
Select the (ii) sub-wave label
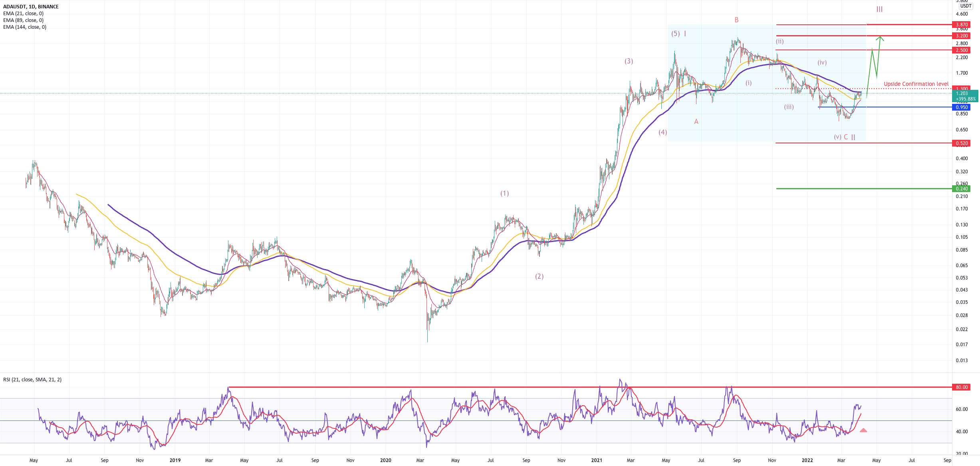(x=780, y=41)
